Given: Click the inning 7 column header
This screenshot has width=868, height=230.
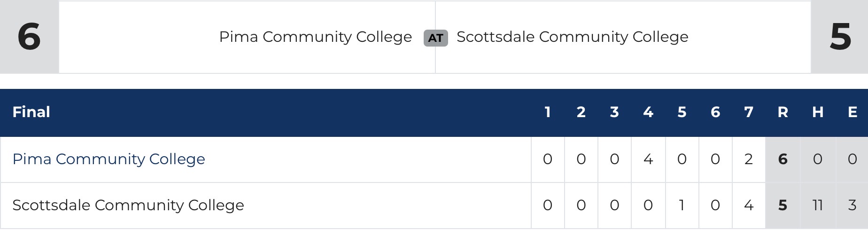Looking at the screenshot, I should 749,112.
